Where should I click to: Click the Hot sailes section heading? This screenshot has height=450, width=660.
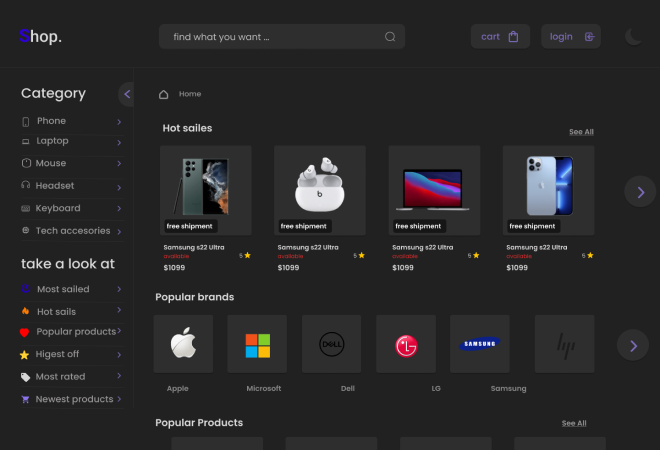pos(187,128)
